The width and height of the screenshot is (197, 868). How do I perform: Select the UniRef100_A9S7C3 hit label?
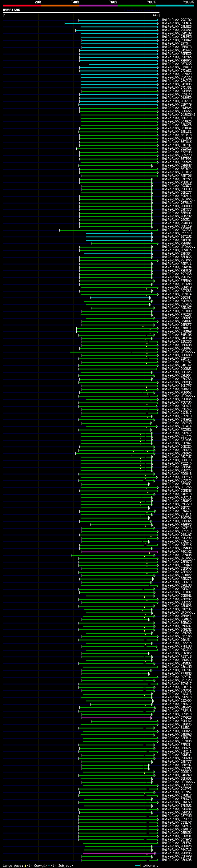[x=177, y=230]
